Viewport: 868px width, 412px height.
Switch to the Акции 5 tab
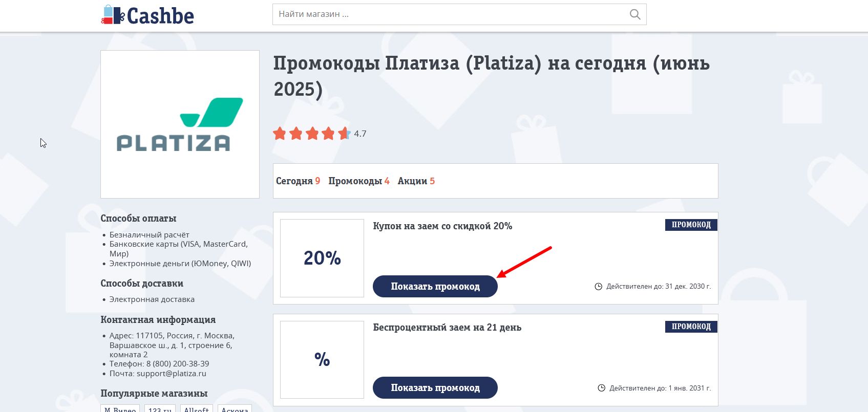click(x=416, y=181)
